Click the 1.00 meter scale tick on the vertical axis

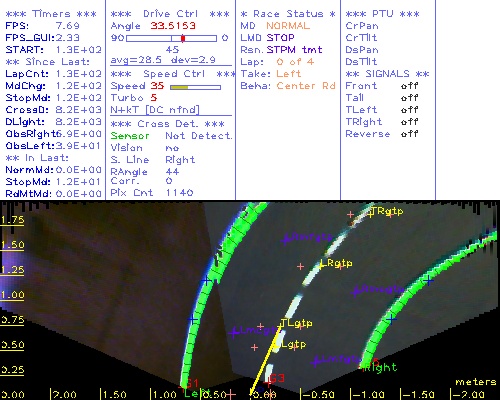12,295
